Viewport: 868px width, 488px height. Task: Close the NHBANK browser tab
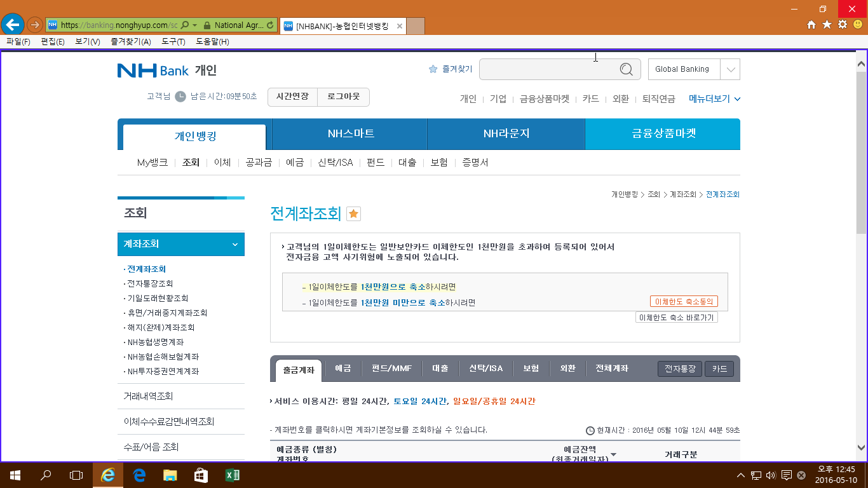tap(399, 26)
